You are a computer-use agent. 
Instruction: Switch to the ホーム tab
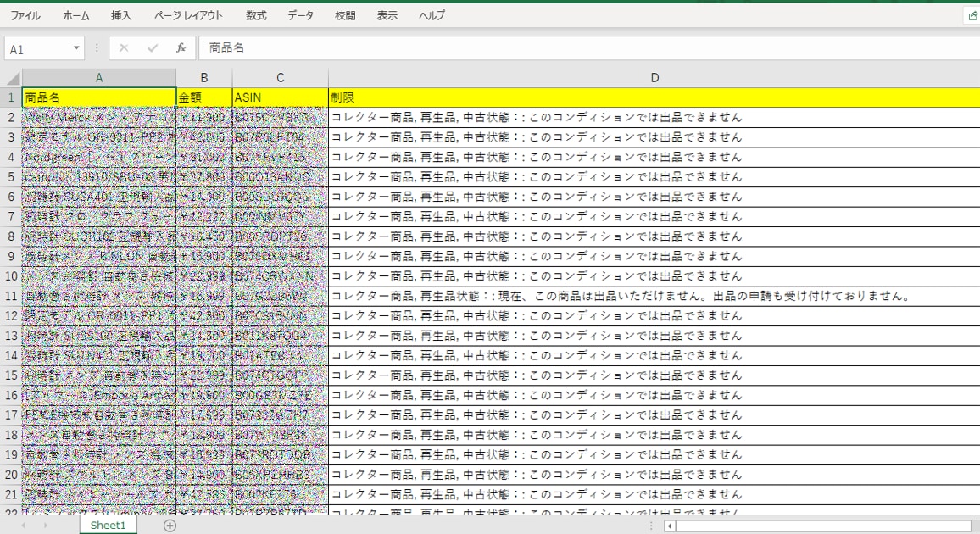pos(75,15)
